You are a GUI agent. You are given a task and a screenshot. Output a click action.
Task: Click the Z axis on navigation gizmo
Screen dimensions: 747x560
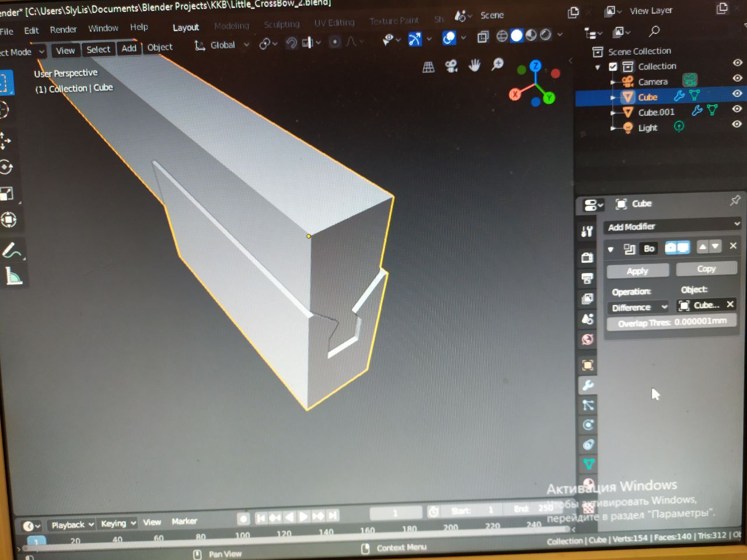(535, 65)
